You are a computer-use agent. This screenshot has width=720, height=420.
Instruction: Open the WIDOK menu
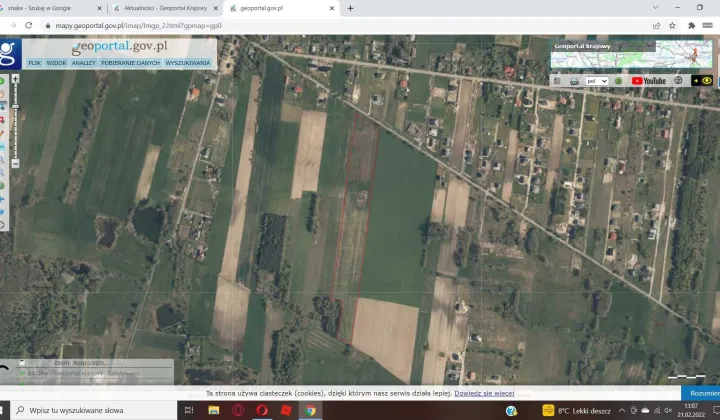[x=56, y=63]
